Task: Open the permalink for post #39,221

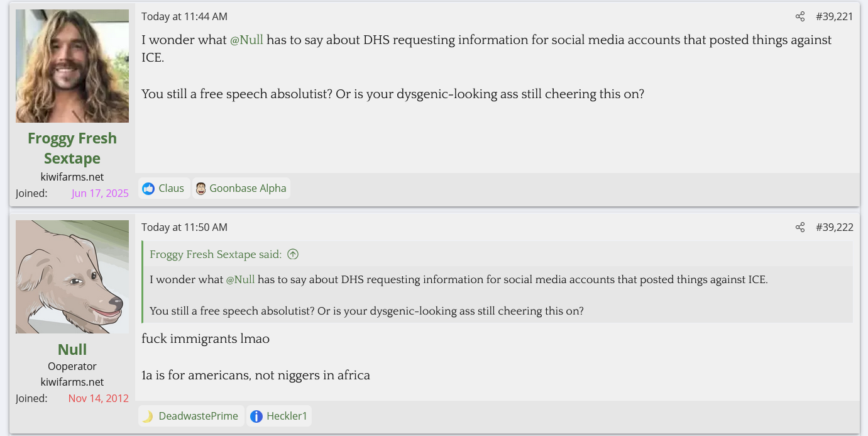Action: pyautogui.click(x=834, y=17)
